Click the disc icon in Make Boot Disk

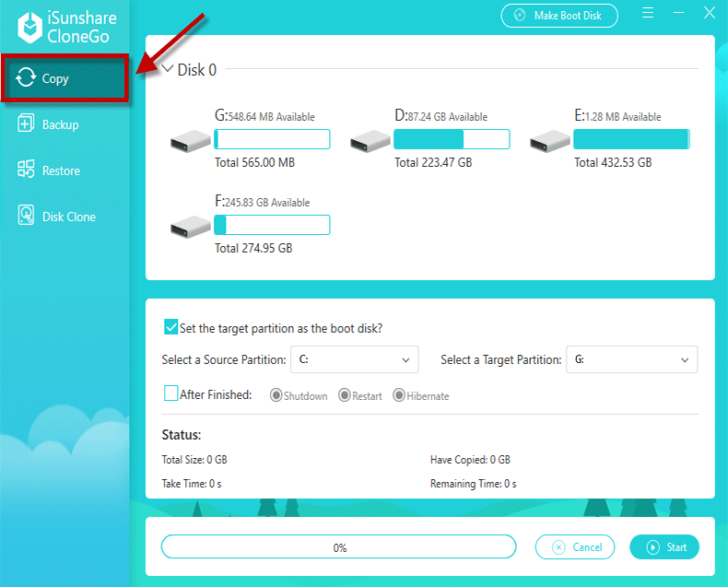coord(520,16)
